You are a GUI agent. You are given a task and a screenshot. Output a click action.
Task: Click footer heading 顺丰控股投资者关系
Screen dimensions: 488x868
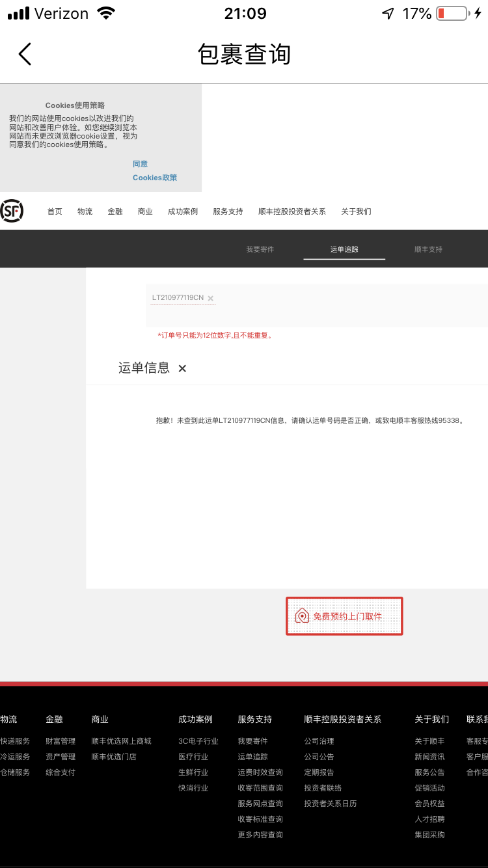(x=343, y=719)
